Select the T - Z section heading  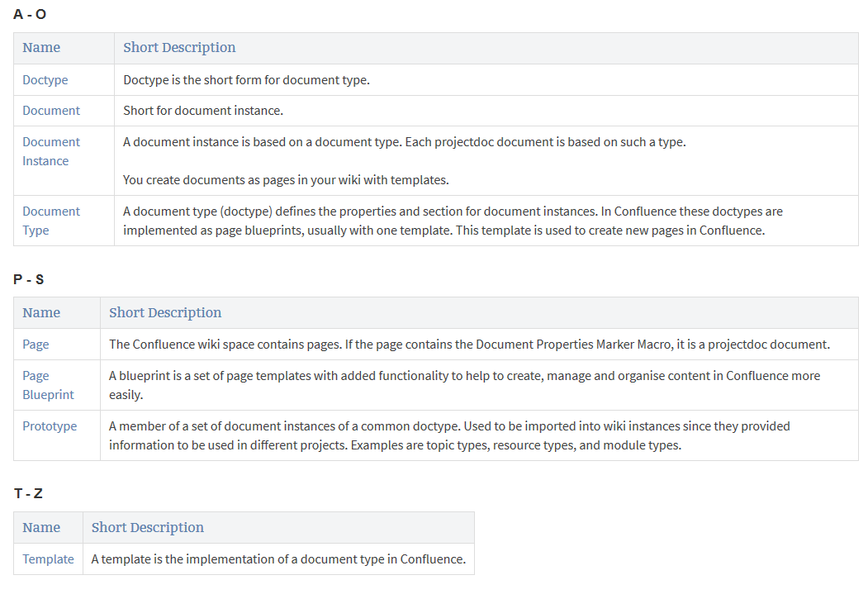pos(28,494)
